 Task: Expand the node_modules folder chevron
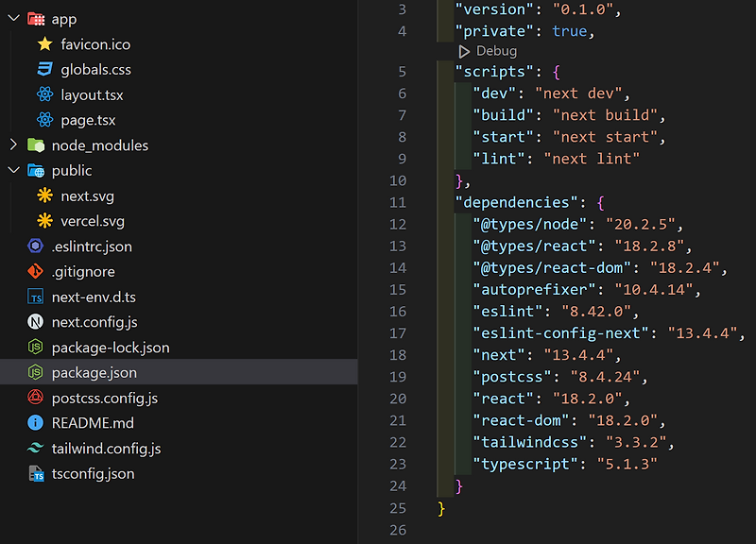(x=14, y=144)
